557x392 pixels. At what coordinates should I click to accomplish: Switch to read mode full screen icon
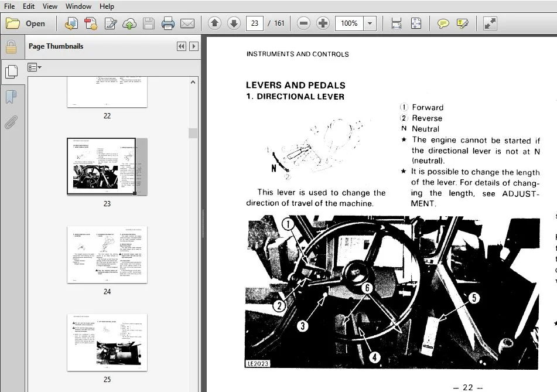click(490, 23)
